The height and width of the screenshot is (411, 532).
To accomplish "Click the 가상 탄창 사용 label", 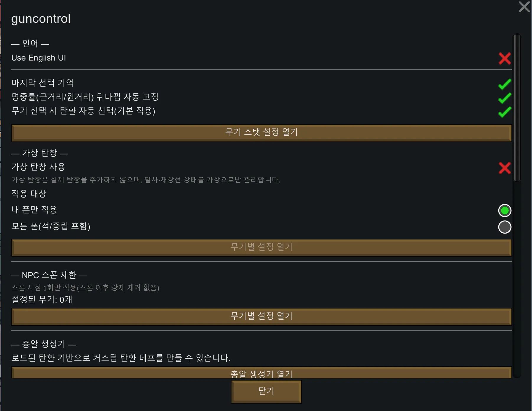I will pos(38,167).
